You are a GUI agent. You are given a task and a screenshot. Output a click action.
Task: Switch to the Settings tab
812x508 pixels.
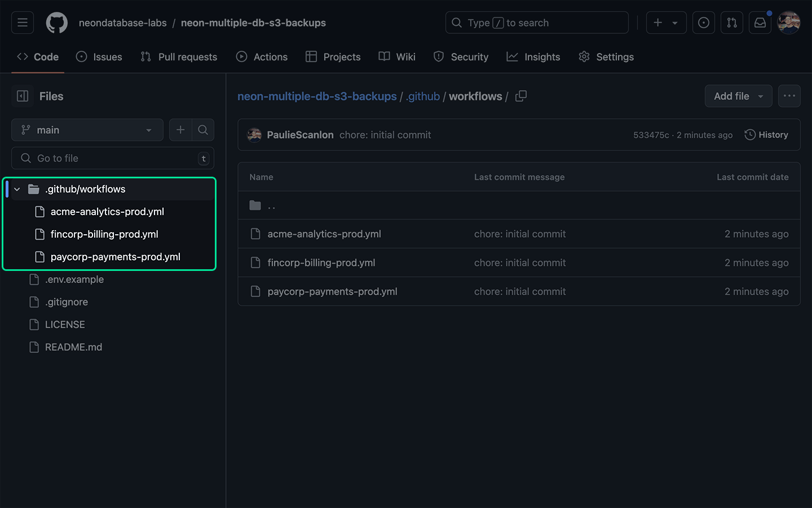[606, 57]
